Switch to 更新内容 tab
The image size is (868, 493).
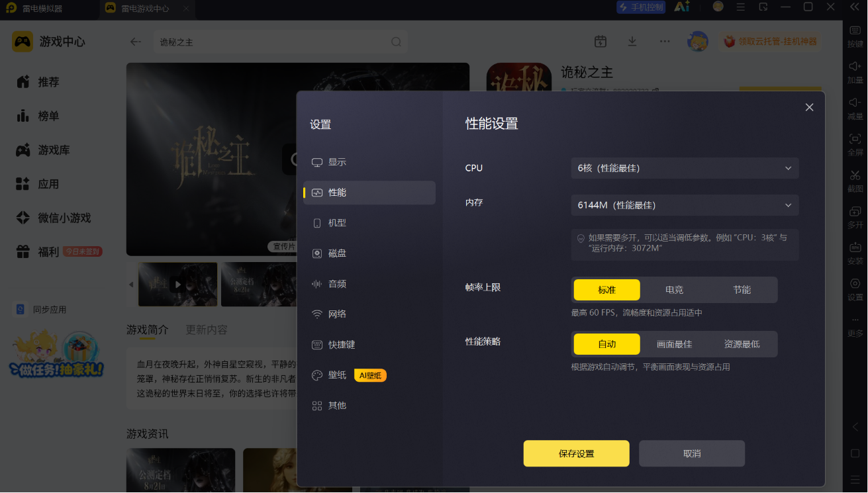pos(207,330)
